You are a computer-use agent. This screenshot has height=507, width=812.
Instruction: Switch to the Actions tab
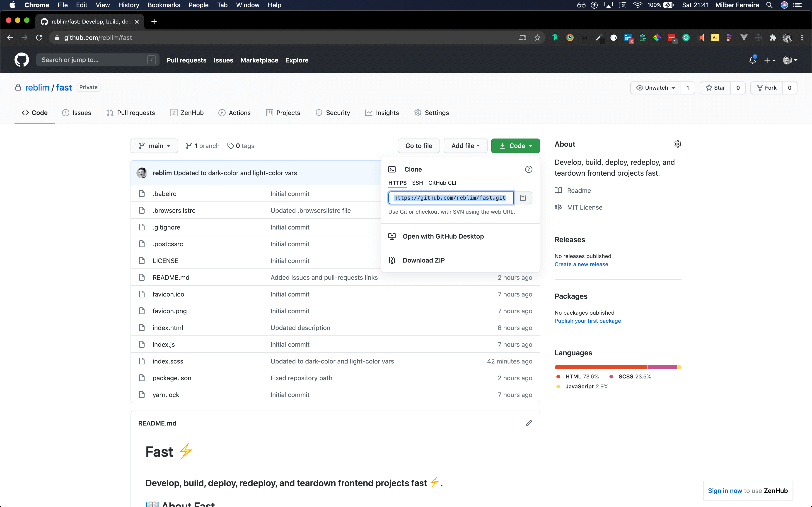[x=234, y=113]
